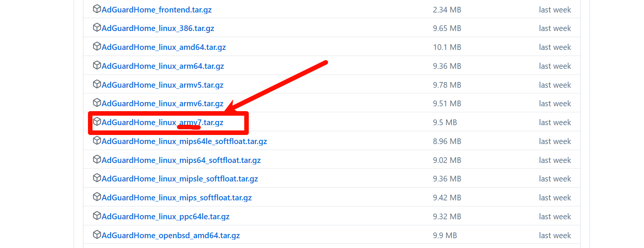The image size is (644, 248).
Task: Download AdGuardHome_frontend.tar.gz
Action: coord(156,10)
